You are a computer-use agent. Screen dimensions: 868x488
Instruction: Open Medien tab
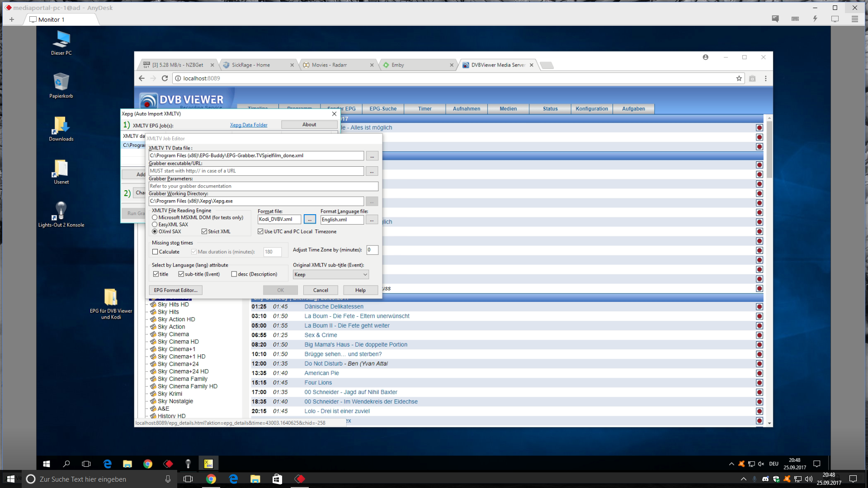click(x=508, y=109)
